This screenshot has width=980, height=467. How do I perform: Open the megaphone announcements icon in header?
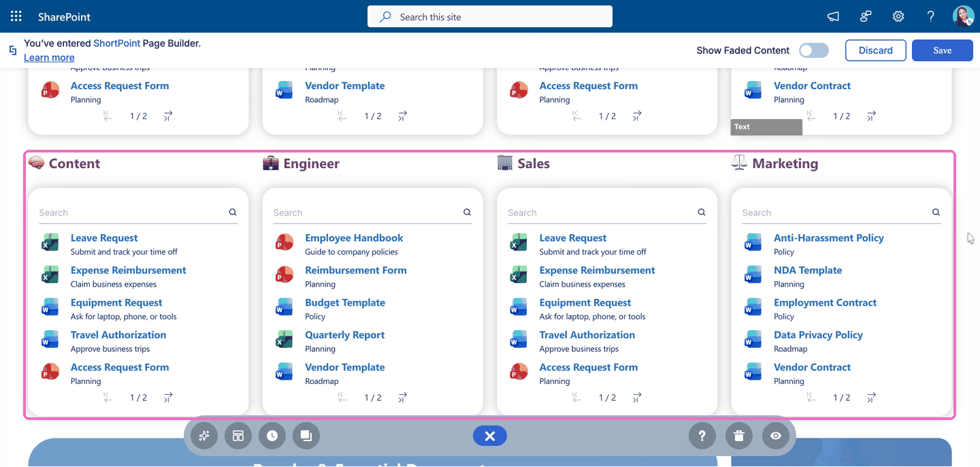[833, 16]
